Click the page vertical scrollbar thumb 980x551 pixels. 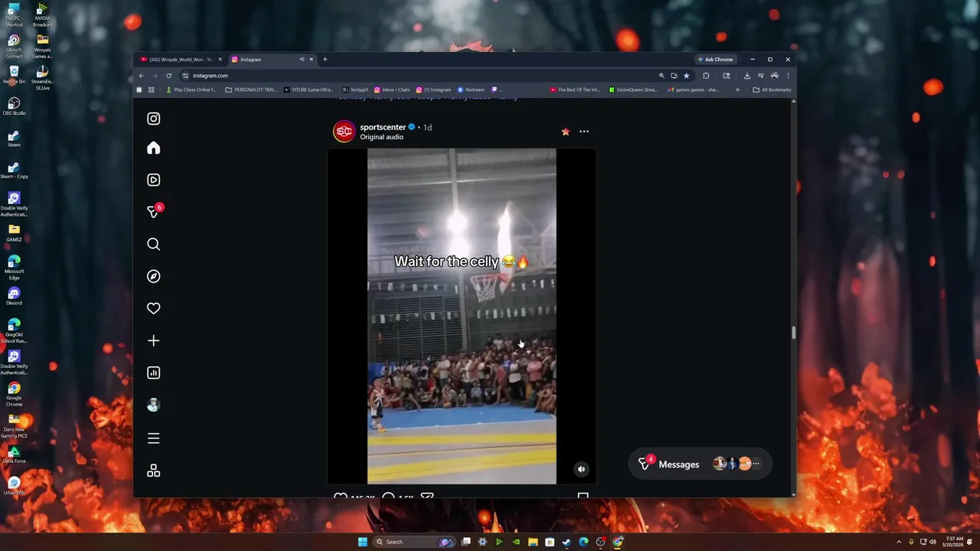point(793,332)
